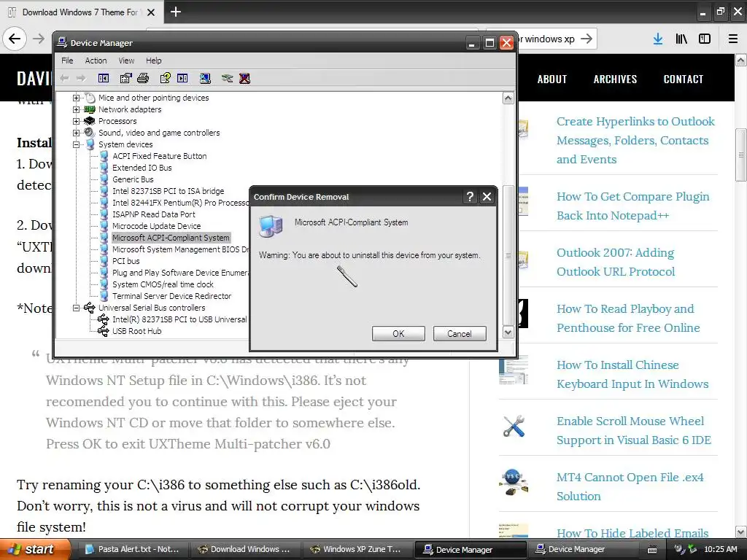The image size is (747, 560).
Task: Select Extended IO Bus device
Action: [142, 168]
